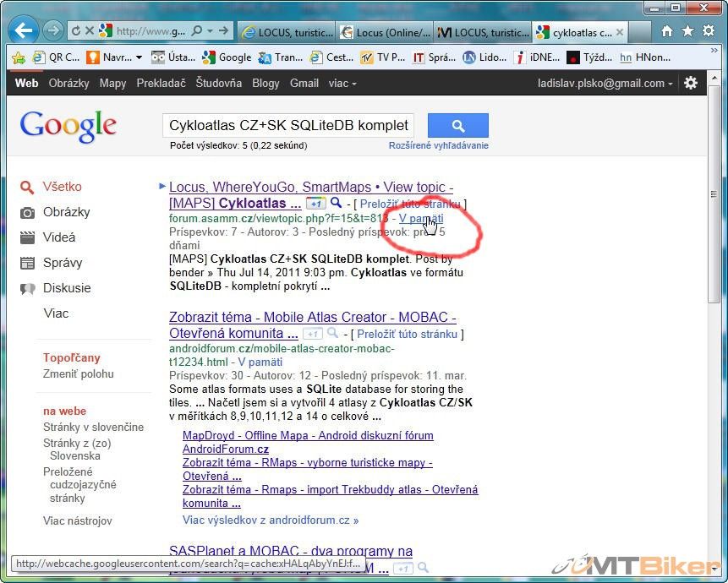The image size is (728, 583).
Task: Click the Refresh icon in address bar
Action: click(76, 31)
